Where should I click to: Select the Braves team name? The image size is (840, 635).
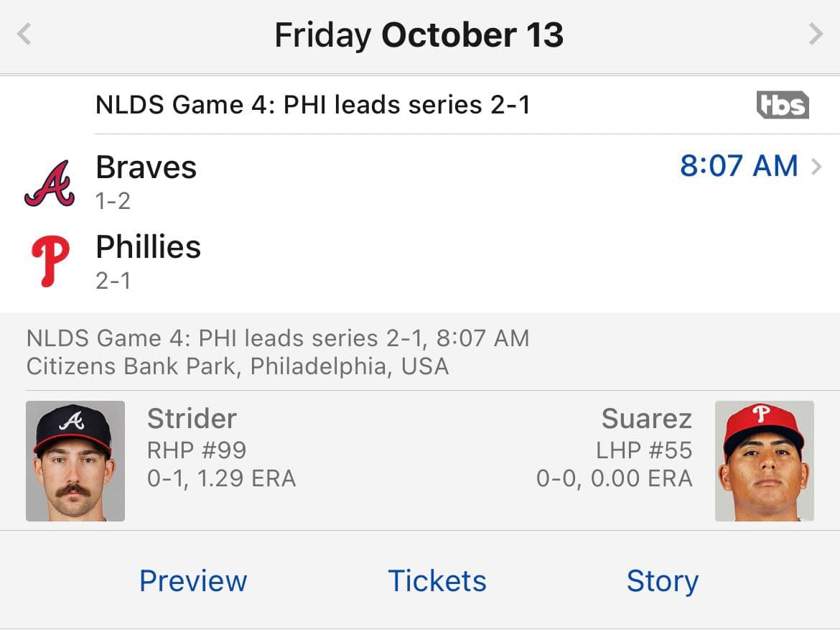point(146,167)
